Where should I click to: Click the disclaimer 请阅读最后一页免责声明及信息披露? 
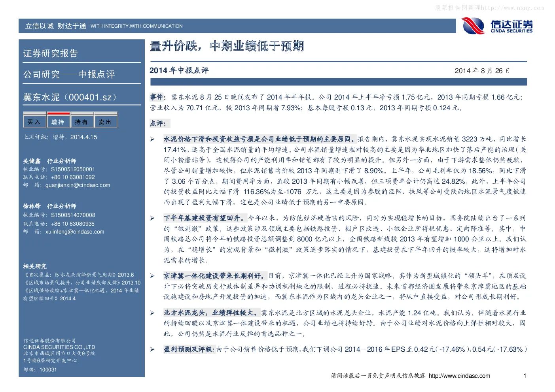tap(378, 376)
